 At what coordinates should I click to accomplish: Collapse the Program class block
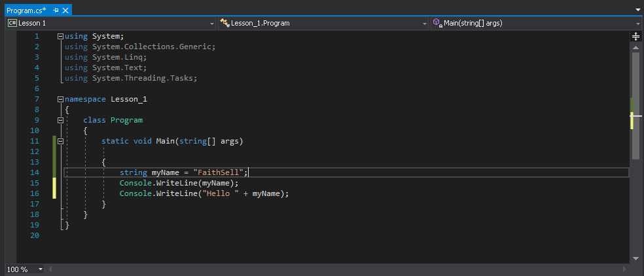click(60, 120)
